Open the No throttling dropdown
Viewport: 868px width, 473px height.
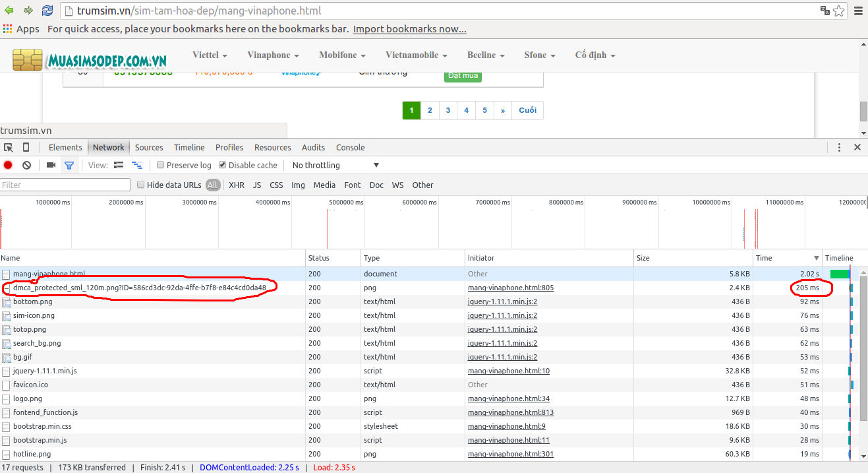pyautogui.click(x=335, y=165)
